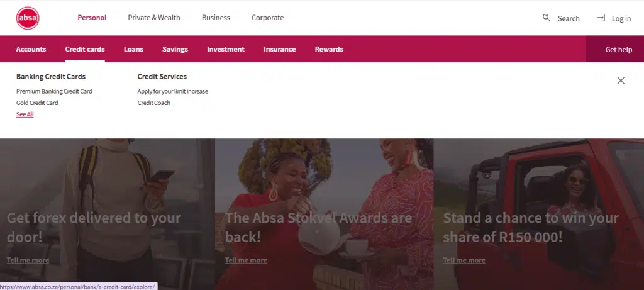
Task: Open the Gold Credit Card link
Action: (x=37, y=103)
